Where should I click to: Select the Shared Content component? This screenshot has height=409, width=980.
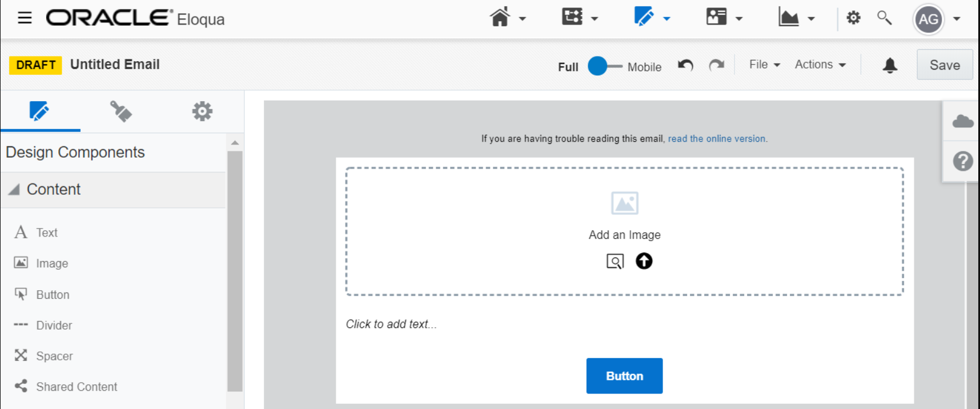click(66, 387)
